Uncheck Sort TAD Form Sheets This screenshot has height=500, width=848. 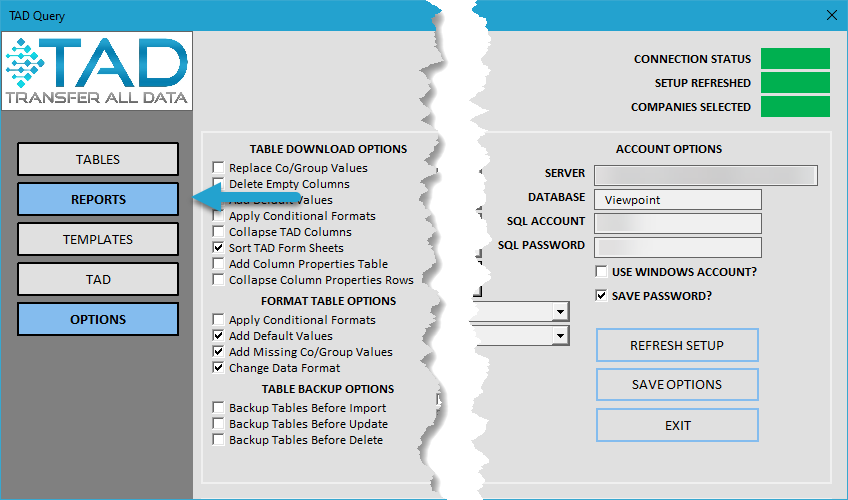[218, 248]
